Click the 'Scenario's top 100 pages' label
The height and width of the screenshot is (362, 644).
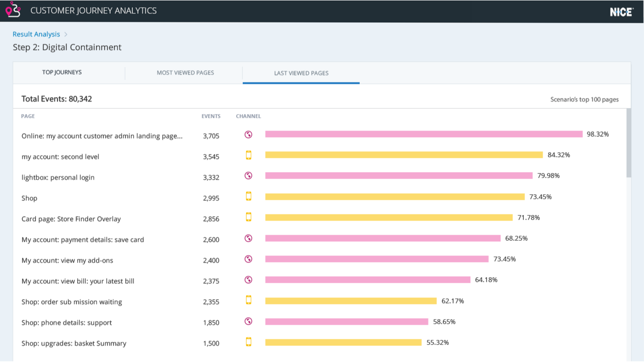pos(585,99)
